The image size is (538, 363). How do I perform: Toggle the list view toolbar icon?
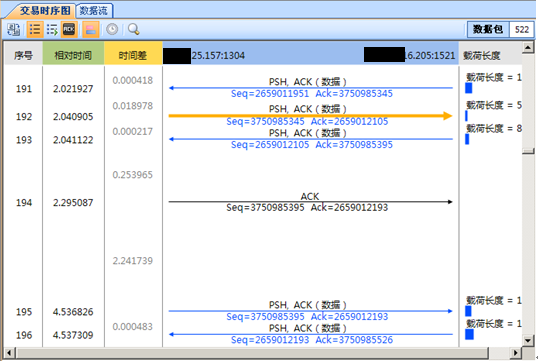click(35, 30)
